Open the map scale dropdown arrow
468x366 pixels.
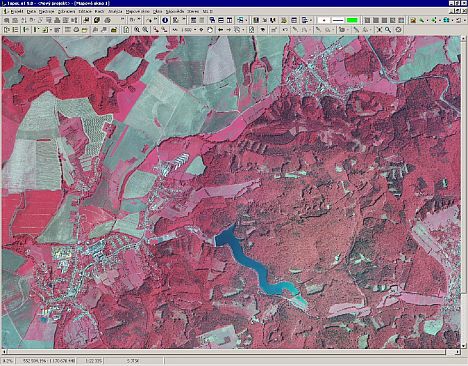click(195, 30)
